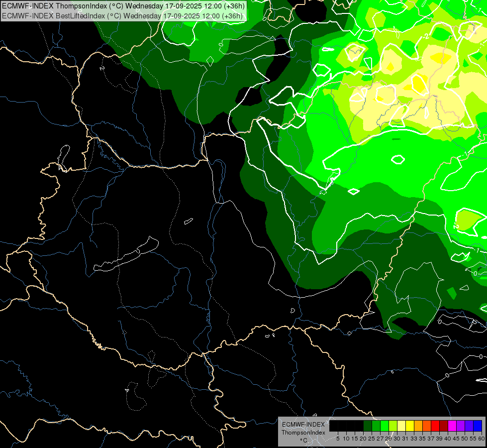The width and height of the screenshot is (487, 448).
Task: Click the yellow-green 29-30 legend swatch
Action: 393,426
